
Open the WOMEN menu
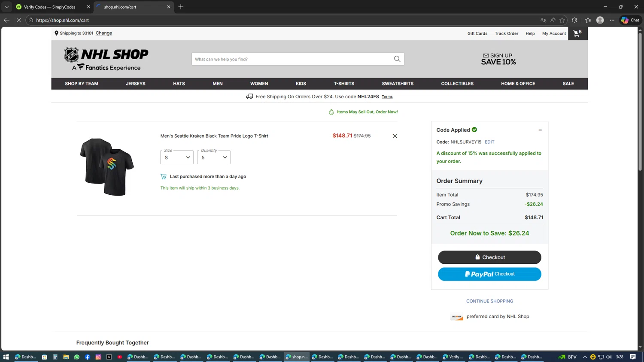[x=259, y=84]
